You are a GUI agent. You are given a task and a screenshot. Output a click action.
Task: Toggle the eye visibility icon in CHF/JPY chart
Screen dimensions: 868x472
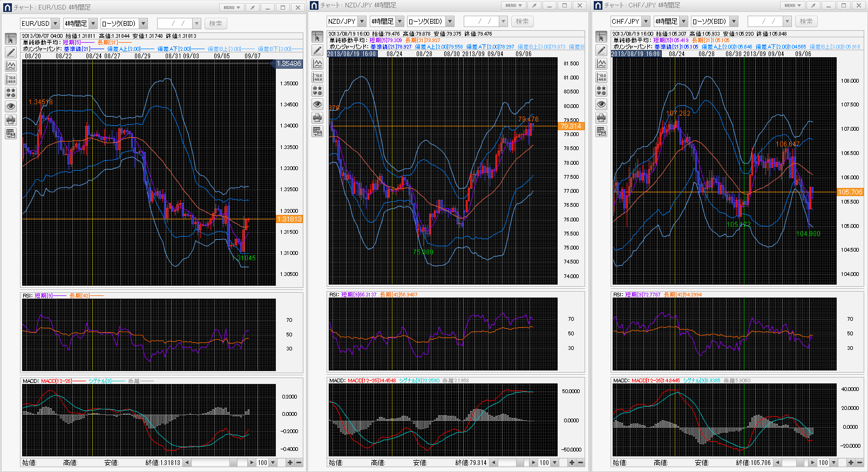601,104
